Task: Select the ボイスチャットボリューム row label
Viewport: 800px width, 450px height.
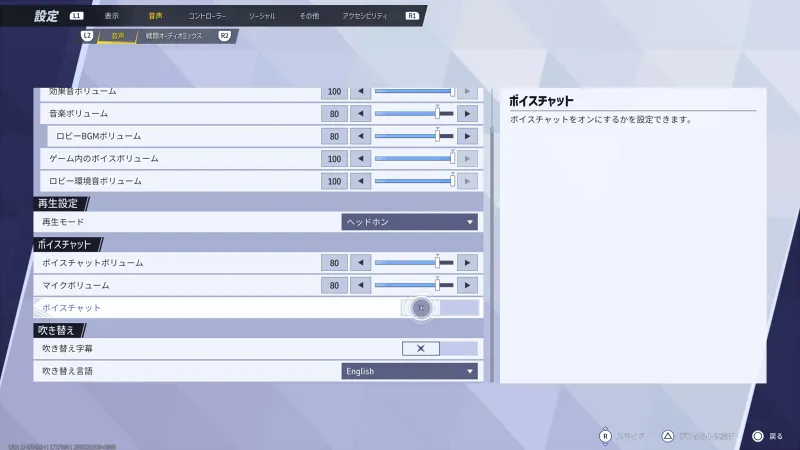Action: [x=92, y=263]
